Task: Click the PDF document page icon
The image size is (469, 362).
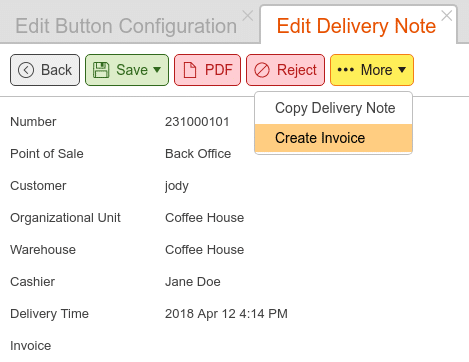Action: click(190, 70)
